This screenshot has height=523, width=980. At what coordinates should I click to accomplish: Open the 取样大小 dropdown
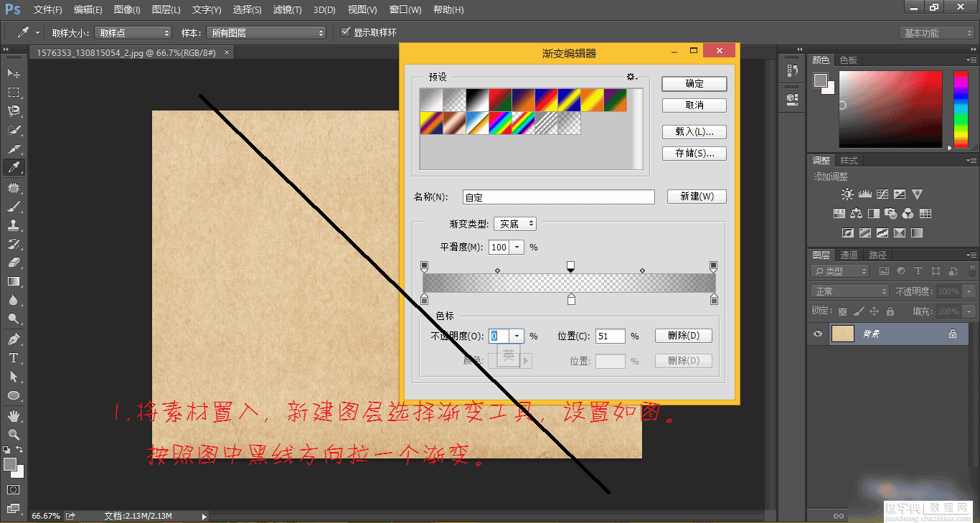click(x=133, y=33)
